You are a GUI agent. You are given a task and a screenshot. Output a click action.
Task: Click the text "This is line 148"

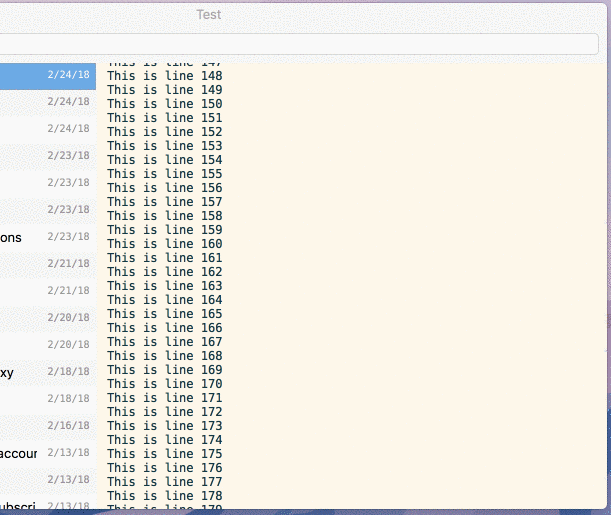coord(165,76)
